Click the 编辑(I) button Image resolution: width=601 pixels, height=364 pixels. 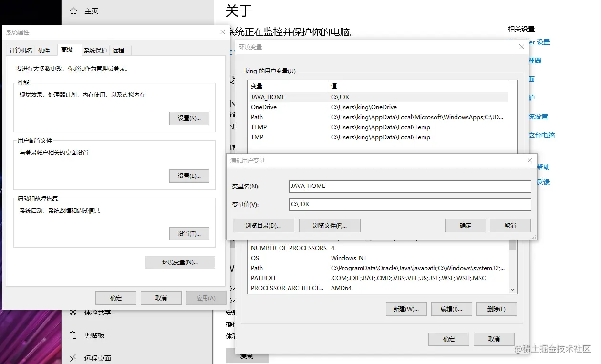(x=451, y=309)
